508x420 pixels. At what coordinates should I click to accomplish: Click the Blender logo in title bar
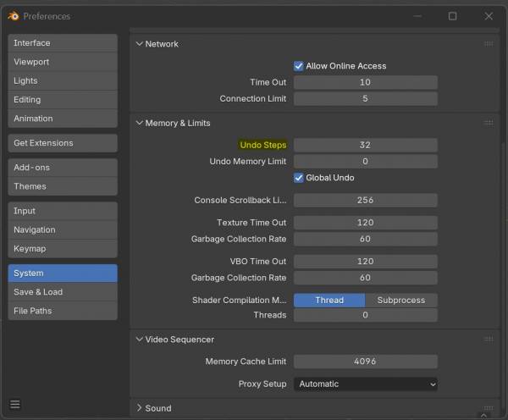click(x=13, y=16)
